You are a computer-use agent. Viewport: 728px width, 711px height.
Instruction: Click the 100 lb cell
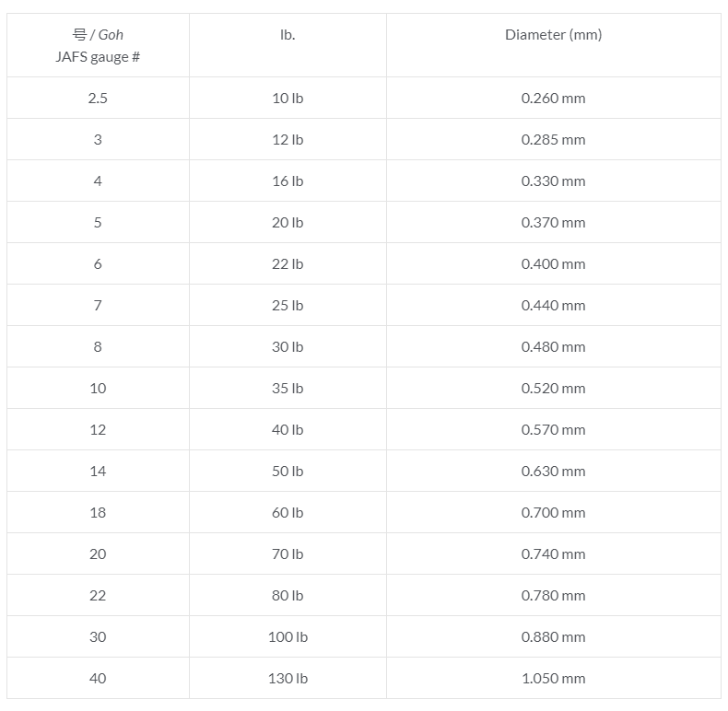pyautogui.click(x=289, y=637)
